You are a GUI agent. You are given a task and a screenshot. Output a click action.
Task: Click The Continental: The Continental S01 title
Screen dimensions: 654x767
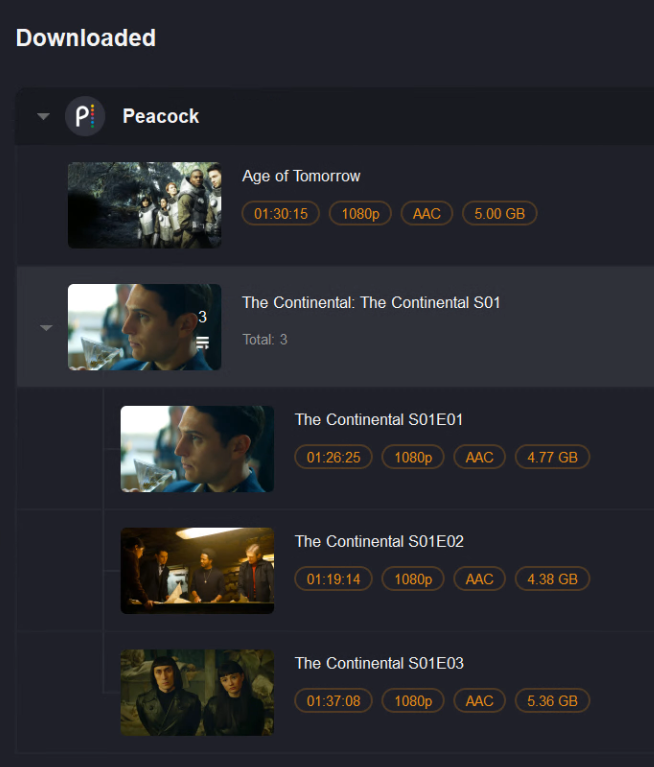pyautogui.click(x=371, y=302)
